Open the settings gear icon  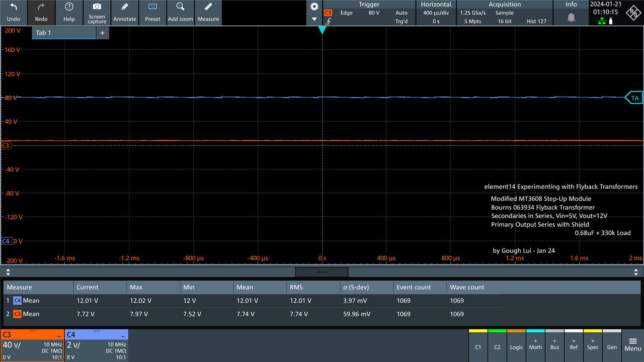coord(314,7)
